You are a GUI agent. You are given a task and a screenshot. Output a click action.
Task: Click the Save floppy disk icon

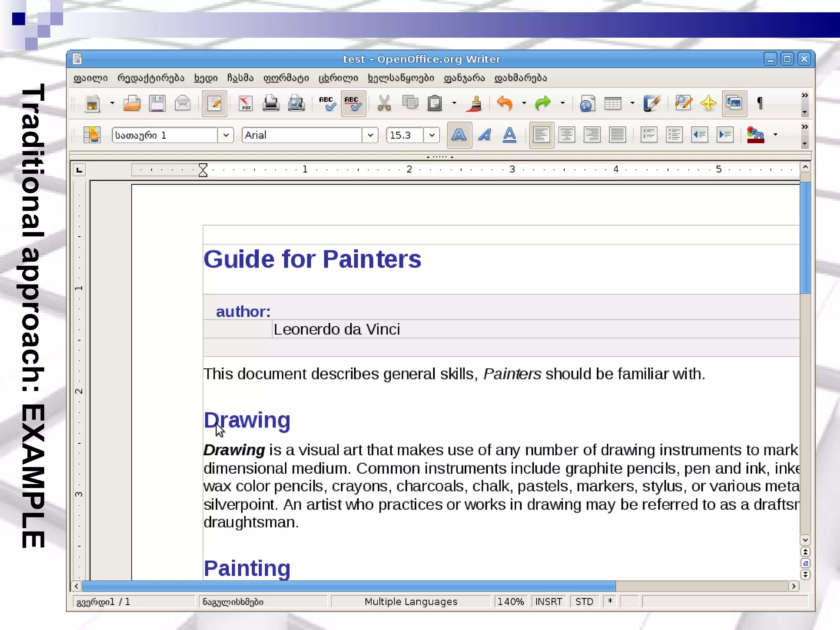pos(157,103)
